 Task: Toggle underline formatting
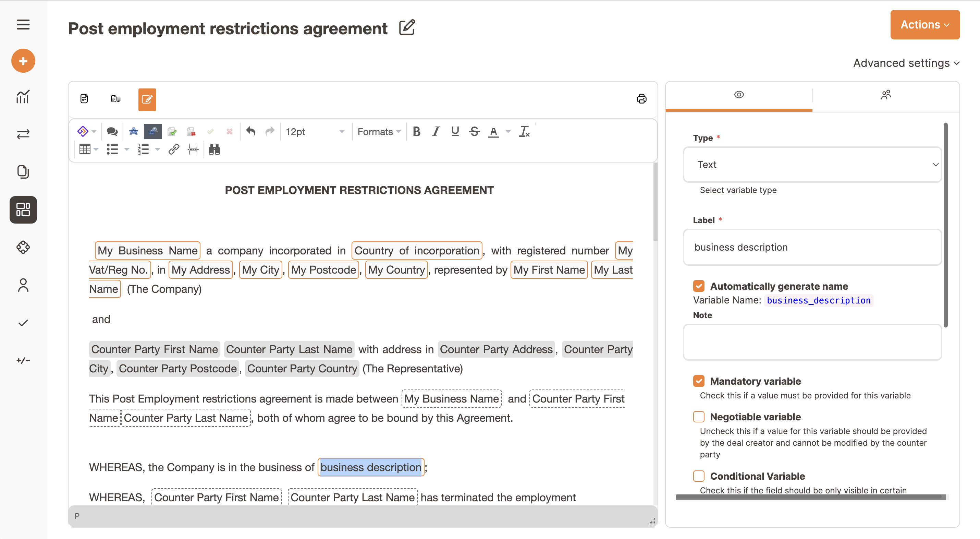click(x=455, y=132)
